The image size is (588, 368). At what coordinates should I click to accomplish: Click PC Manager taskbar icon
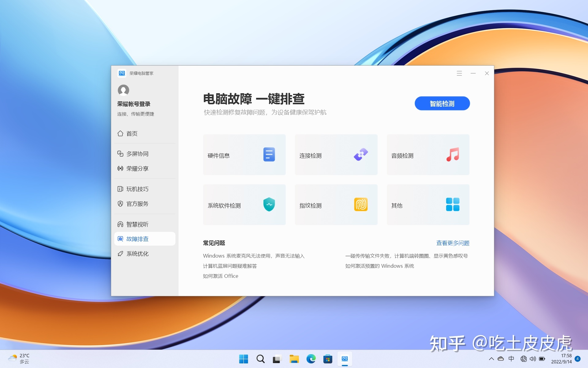[x=345, y=359]
